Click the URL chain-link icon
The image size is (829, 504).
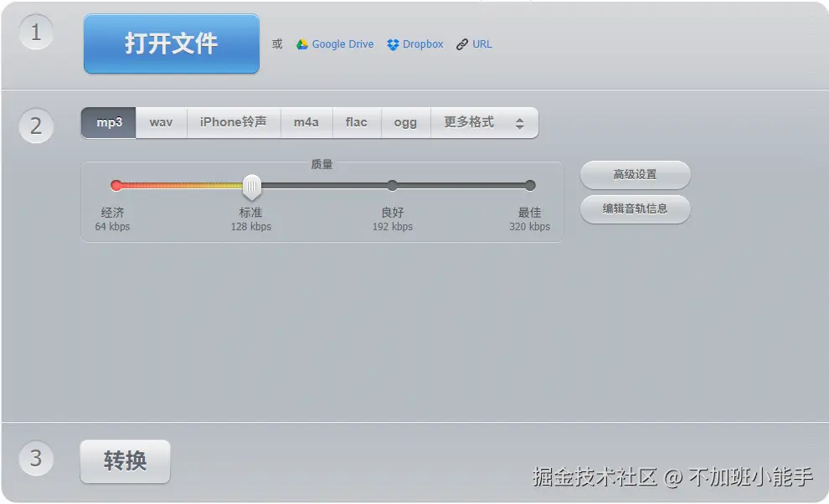(x=462, y=44)
